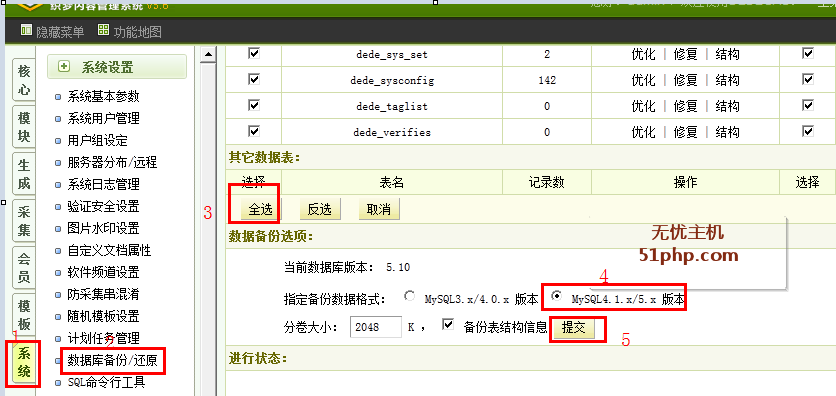836x396 pixels.
Task: Open 验证安全设置
Action: point(103,206)
